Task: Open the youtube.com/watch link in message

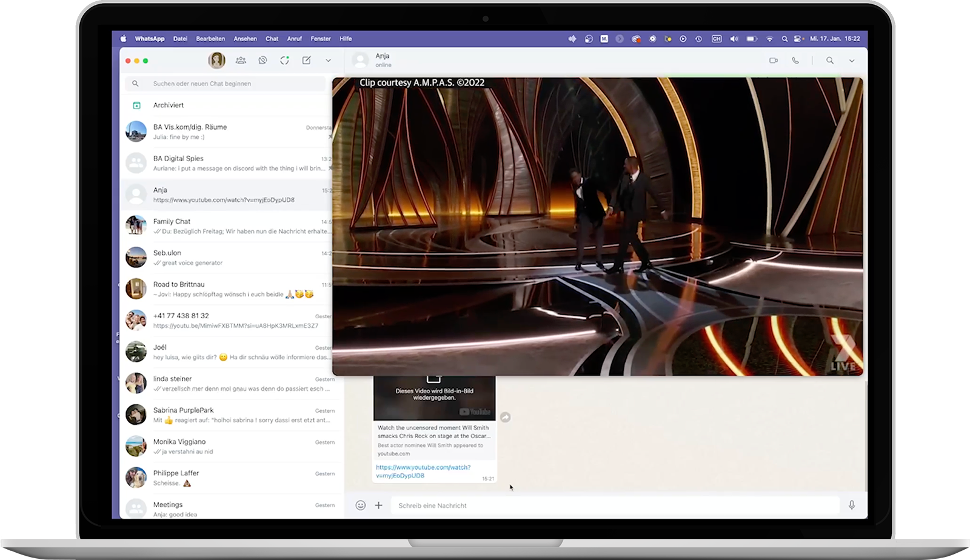Action: [423, 472]
